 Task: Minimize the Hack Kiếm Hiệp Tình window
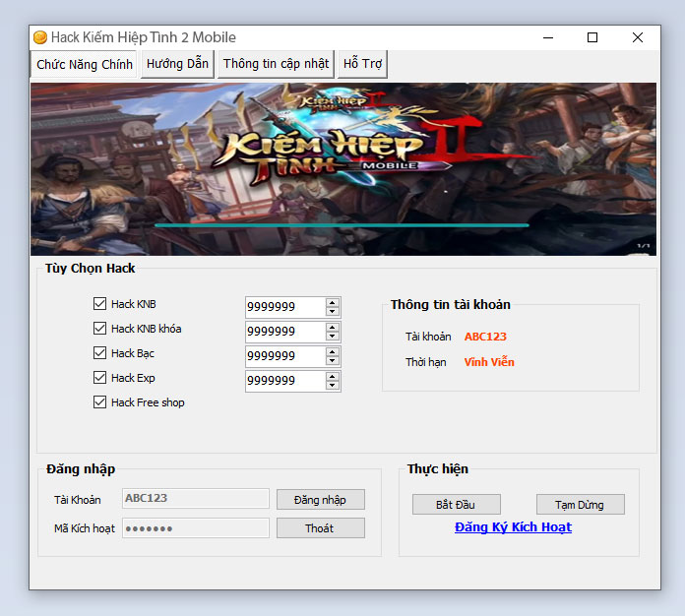[x=548, y=37]
